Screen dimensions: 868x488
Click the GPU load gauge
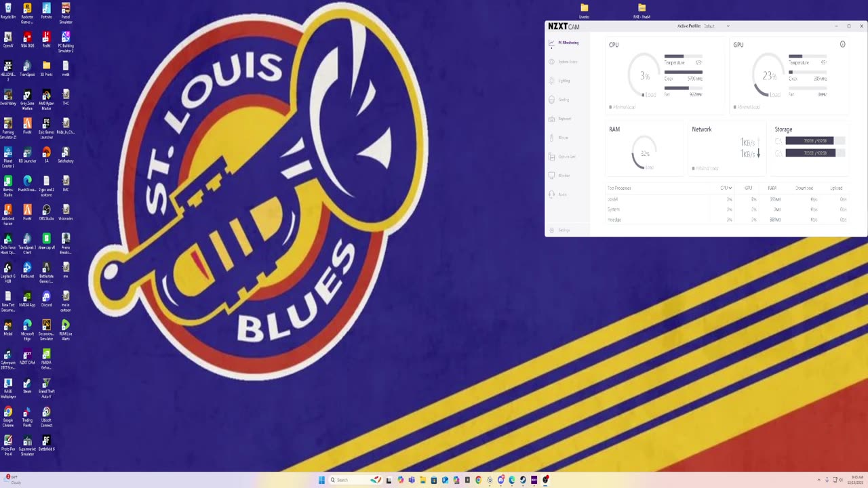point(769,76)
